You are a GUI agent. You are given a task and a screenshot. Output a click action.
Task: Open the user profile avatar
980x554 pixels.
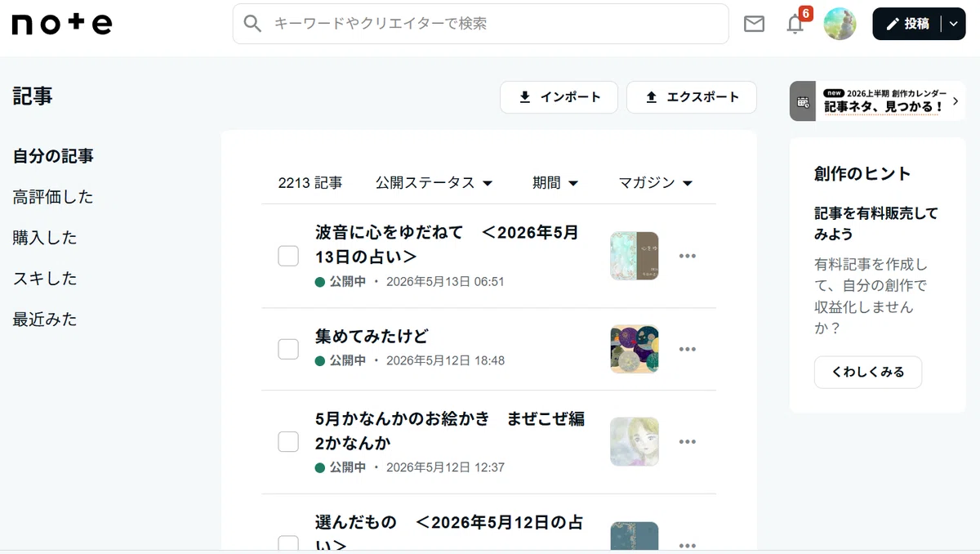tap(840, 24)
